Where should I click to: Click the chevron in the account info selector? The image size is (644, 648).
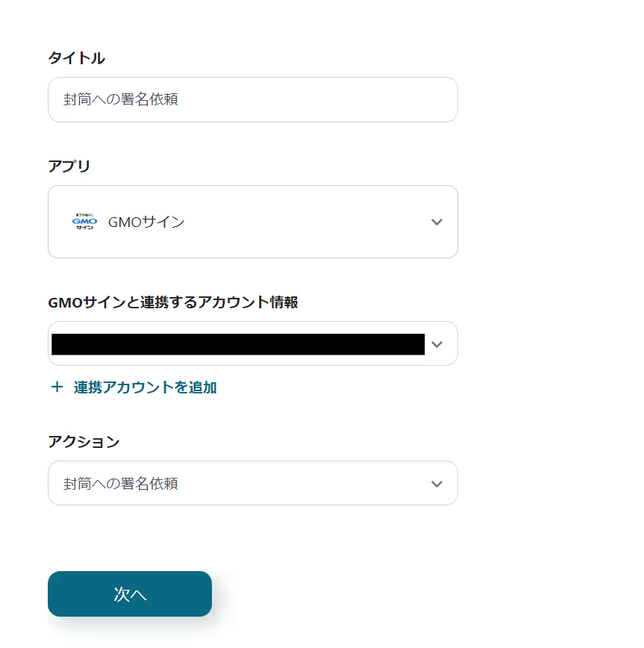[437, 344]
